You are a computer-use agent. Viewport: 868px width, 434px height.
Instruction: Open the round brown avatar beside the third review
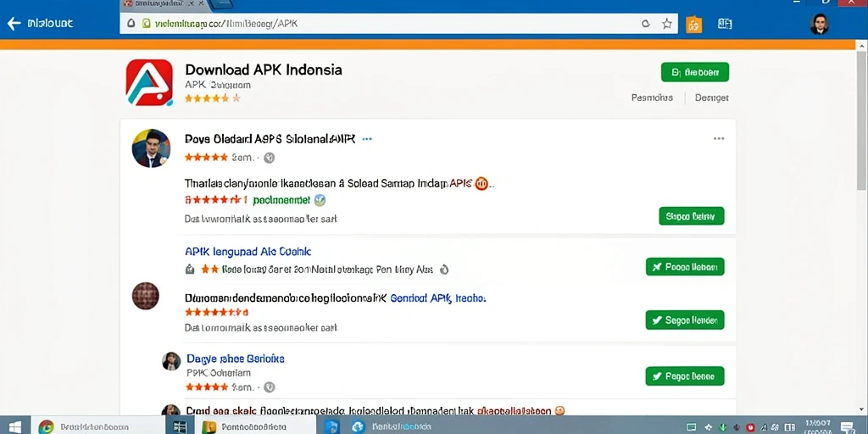(146, 296)
